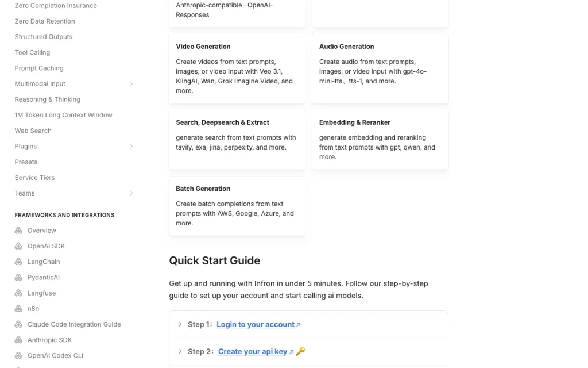Select Teams sidebar entry
This screenshot has height=368, width=588.
point(24,193)
